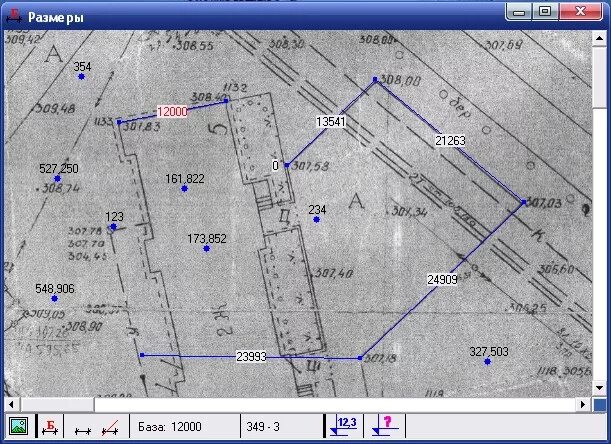Click the horizontal scrollbar left arrow
The width and height of the screenshot is (611, 444).
pyautogui.click(x=11, y=405)
